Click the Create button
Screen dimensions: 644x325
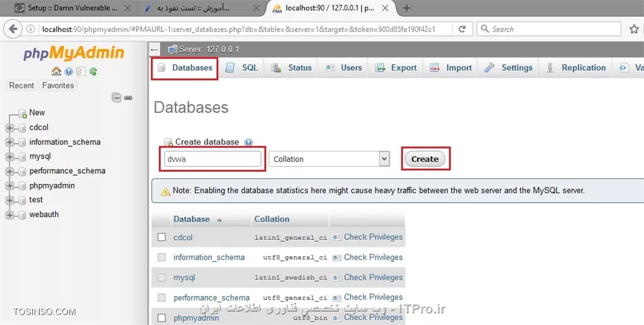pos(425,159)
